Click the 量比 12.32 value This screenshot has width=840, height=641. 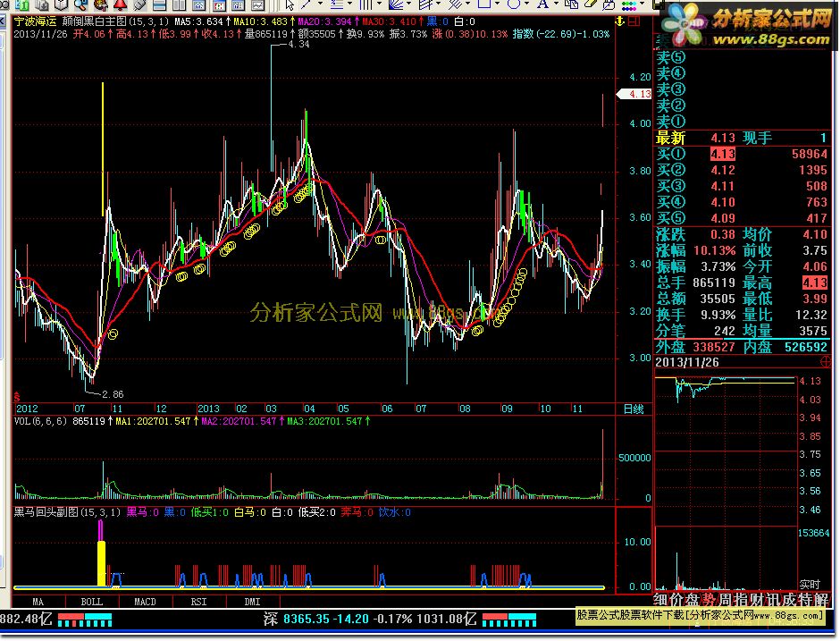click(811, 315)
